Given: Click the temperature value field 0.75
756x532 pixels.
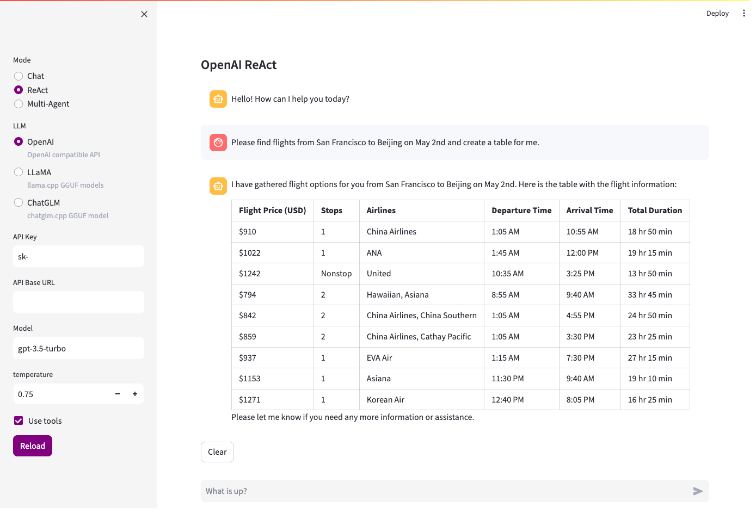Looking at the screenshot, I should point(61,394).
